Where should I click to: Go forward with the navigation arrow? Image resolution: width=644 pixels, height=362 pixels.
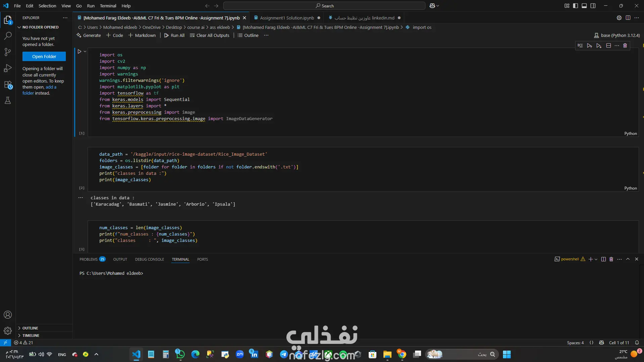click(x=216, y=6)
